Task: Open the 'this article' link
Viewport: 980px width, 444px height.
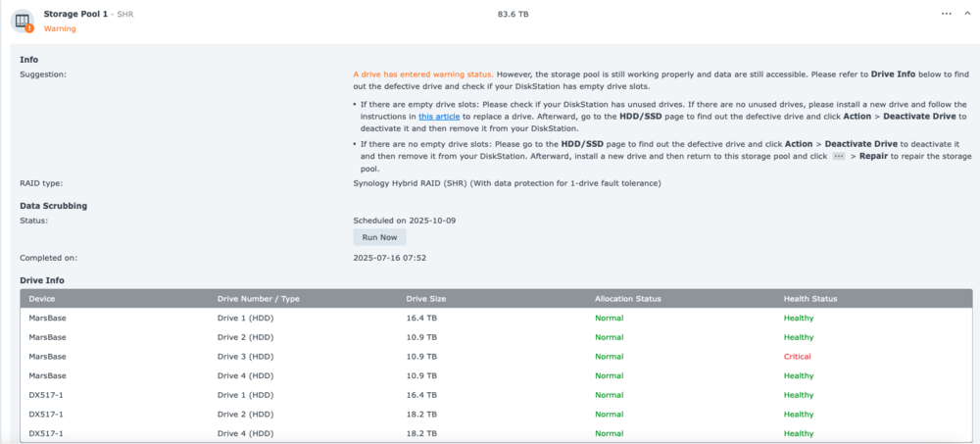Action: click(439, 117)
